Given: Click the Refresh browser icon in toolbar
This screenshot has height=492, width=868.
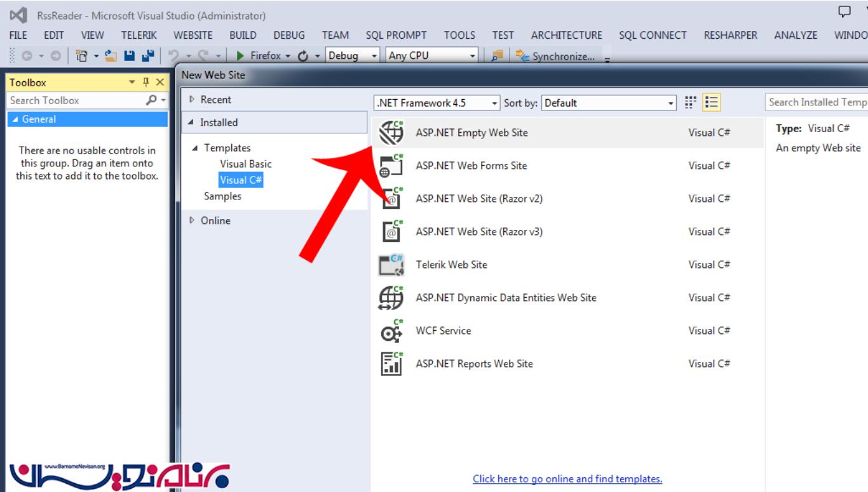Looking at the screenshot, I should tap(303, 56).
